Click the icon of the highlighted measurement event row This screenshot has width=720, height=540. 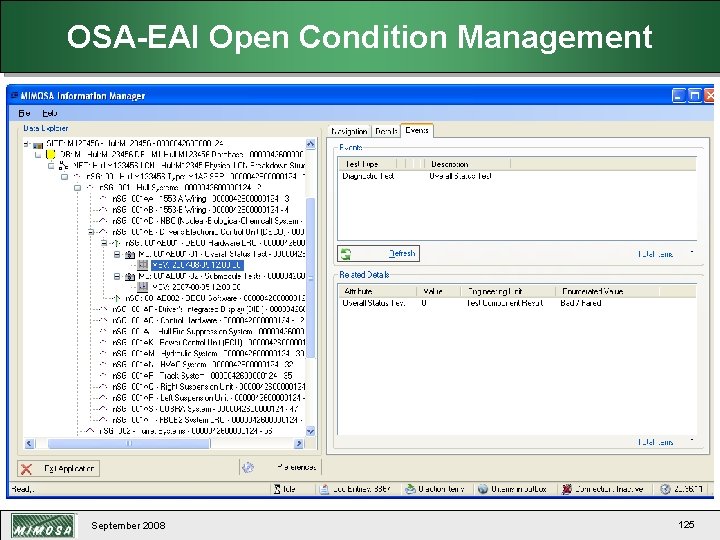(x=143, y=265)
